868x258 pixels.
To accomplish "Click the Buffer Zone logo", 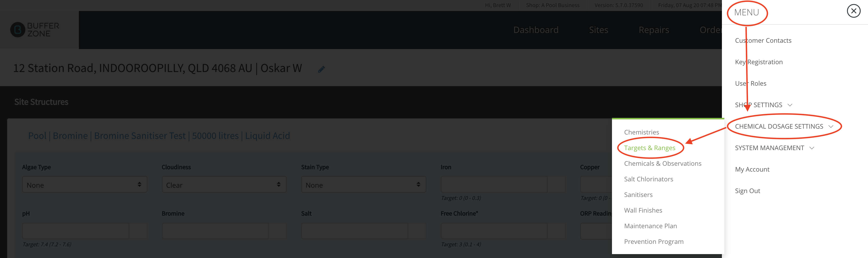I will pos(35,30).
